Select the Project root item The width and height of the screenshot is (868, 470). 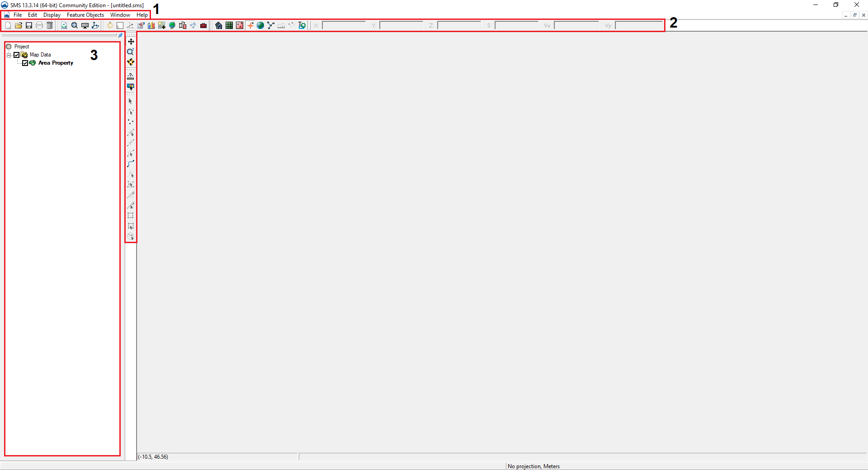(21, 47)
